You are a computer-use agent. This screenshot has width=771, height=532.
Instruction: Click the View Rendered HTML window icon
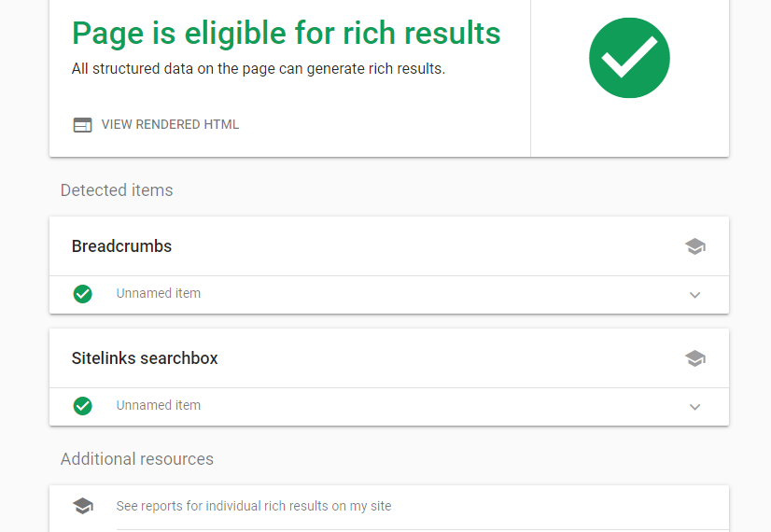tap(82, 125)
